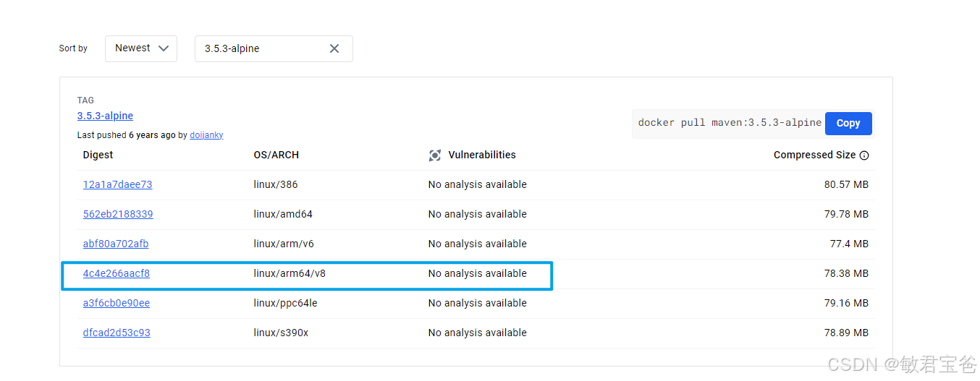The image size is (980, 381).
Task: Click the chevron arrow in Sort by box
Action: pyautogui.click(x=163, y=48)
